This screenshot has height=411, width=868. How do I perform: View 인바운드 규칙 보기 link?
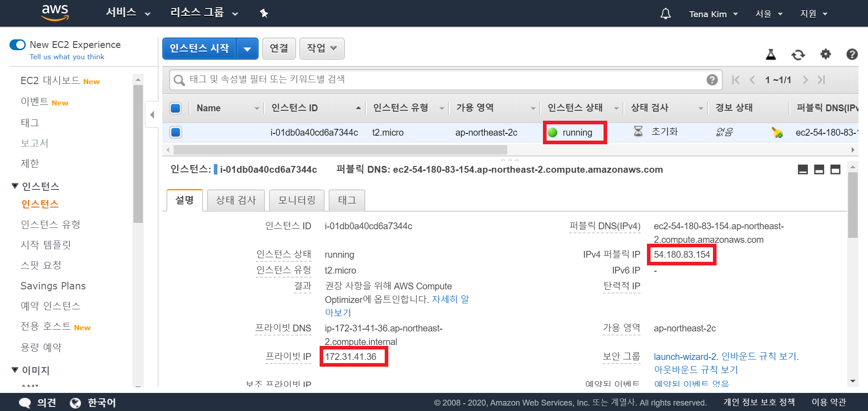[x=759, y=356]
